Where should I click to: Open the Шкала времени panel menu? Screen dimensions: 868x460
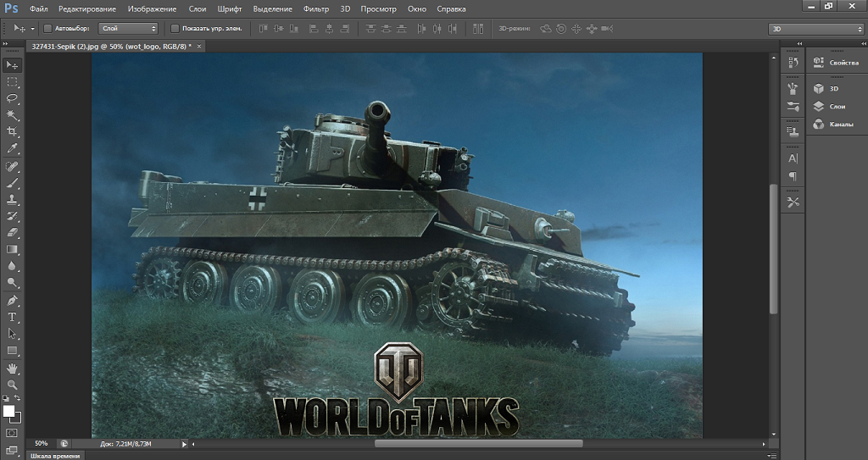pyautogui.click(x=772, y=456)
